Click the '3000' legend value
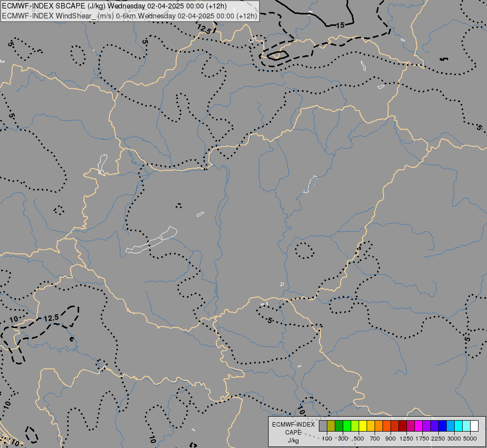This screenshot has width=487, height=448. [454, 439]
